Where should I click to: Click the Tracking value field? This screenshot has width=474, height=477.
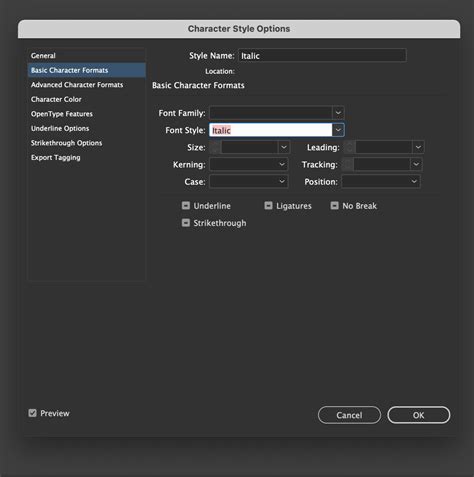coord(382,164)
